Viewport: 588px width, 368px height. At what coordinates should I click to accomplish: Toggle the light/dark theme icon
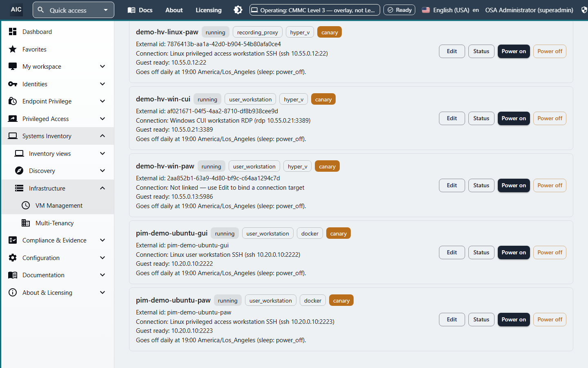click(x=238, y=10)
